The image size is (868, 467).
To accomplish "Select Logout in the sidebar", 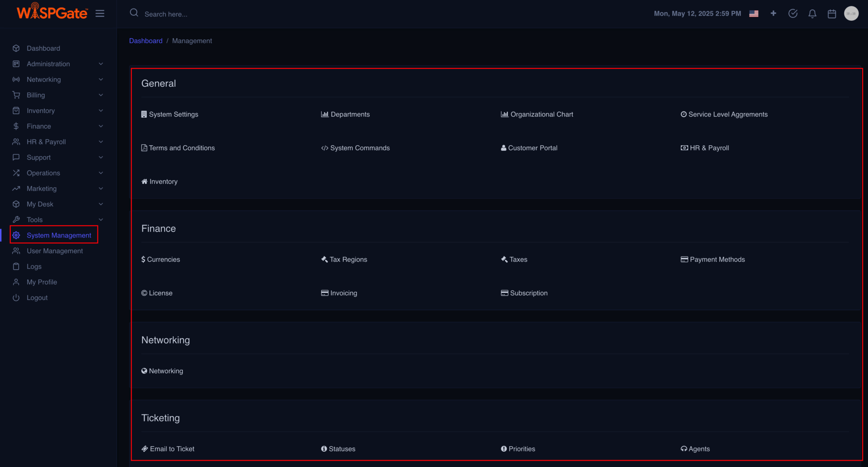I will [x=37, y=298].
